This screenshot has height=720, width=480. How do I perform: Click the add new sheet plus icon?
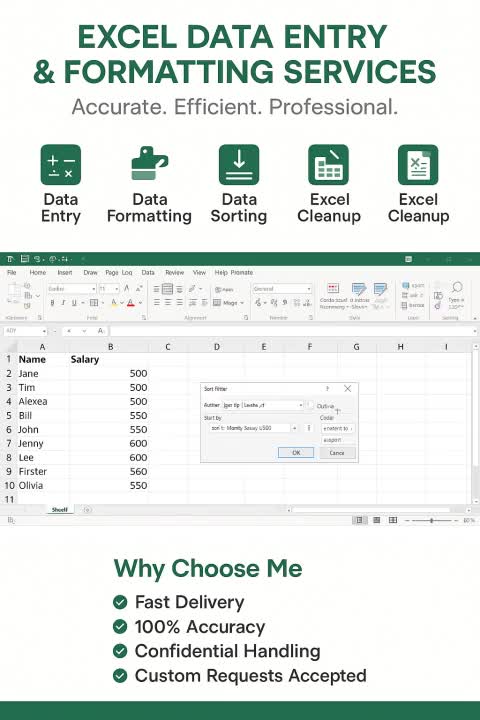(87, 510)
